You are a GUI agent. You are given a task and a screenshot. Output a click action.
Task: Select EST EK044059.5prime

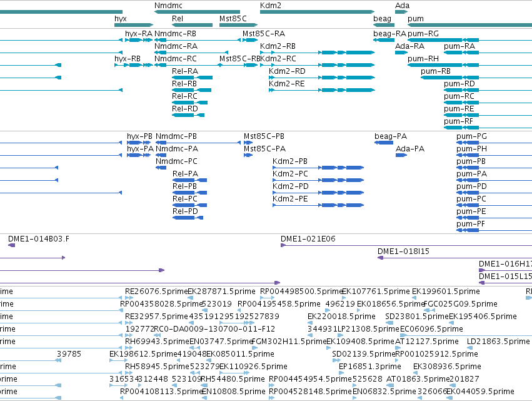tap(480, 392)
